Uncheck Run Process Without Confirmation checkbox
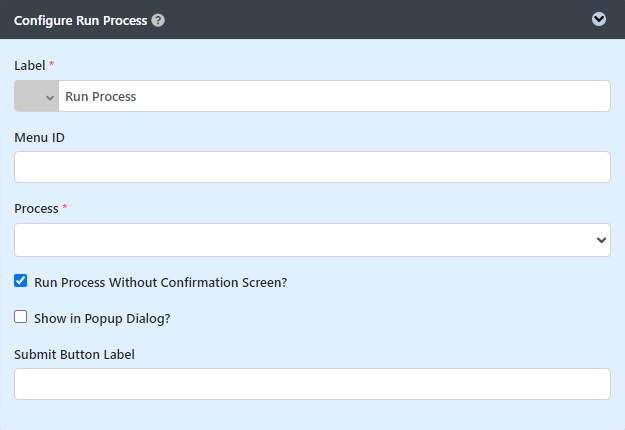Viewport: 625px width, 430px height. [21, 281]
